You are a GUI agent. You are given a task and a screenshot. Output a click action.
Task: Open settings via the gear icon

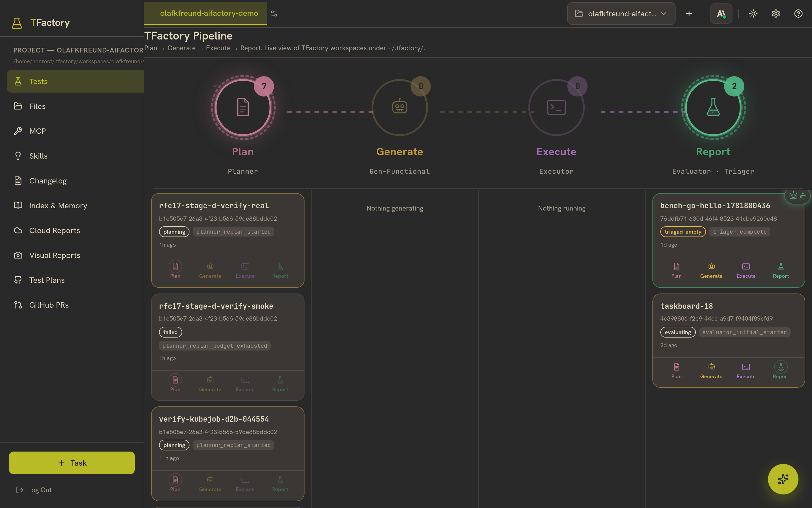[x=776, y=14]
